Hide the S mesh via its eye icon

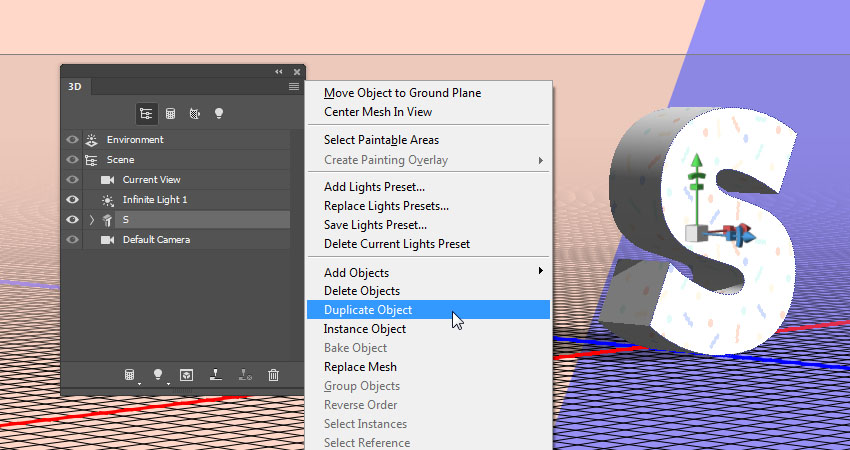[x=72, y=220]
